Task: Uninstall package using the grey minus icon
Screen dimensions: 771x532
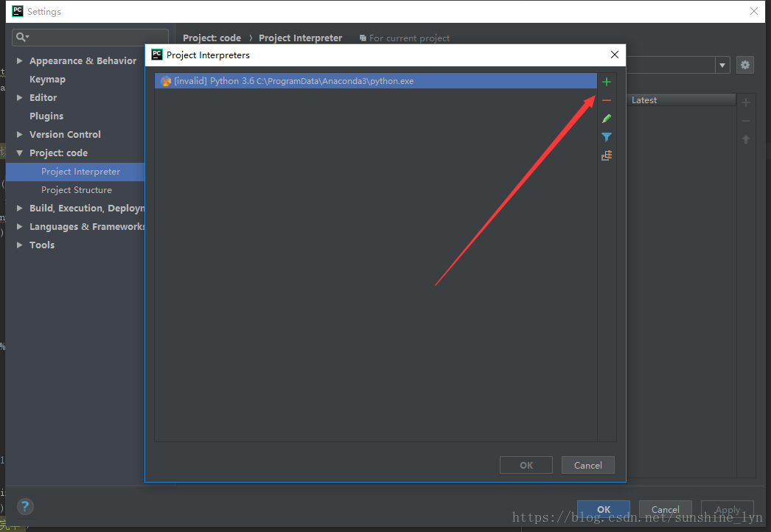Action: [745, 121]
